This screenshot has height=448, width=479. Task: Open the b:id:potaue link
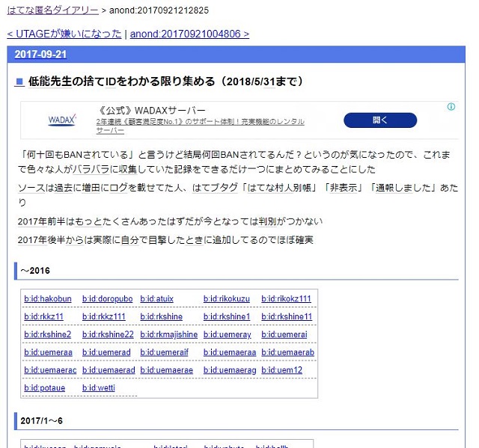[x=44, y=388]
